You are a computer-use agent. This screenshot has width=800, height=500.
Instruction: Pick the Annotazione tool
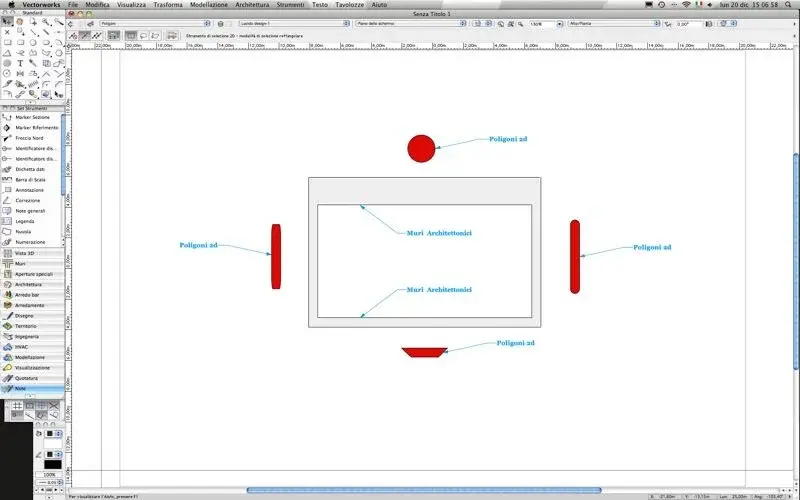point(32,190)
